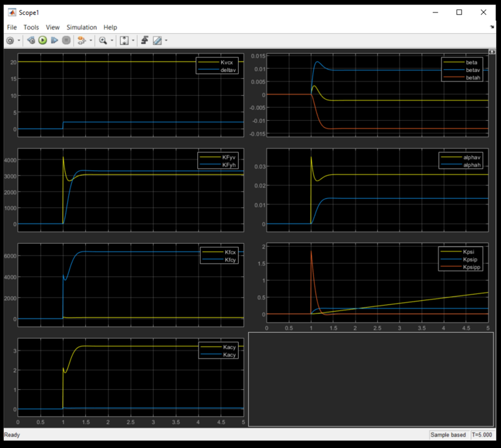Click the Scale Axes Limits icon
This screenshot has width=501, height=448.
(x=124, y=41)
